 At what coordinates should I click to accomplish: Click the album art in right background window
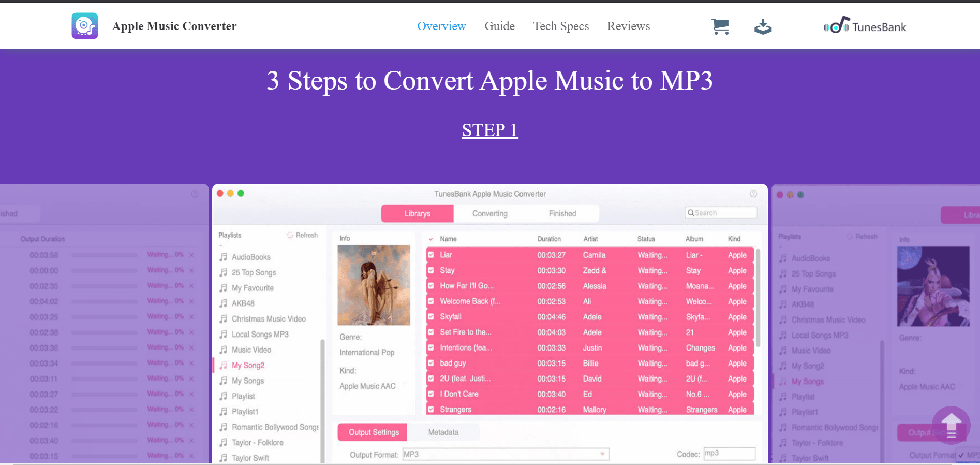click(x=933, y=286)
